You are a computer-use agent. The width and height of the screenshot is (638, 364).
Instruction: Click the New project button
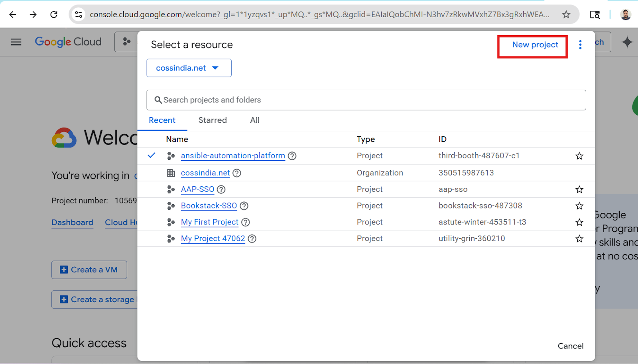pyautogui.click(x=535, y=45)
